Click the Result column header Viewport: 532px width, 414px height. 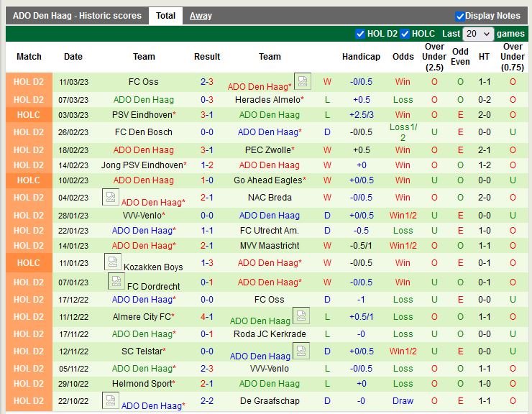207,57
